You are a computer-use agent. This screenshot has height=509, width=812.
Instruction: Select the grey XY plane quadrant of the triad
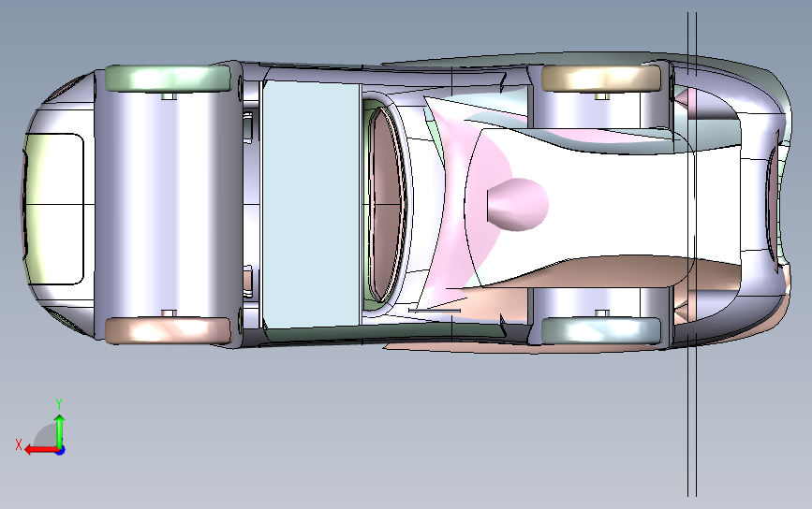coord(46,435)
